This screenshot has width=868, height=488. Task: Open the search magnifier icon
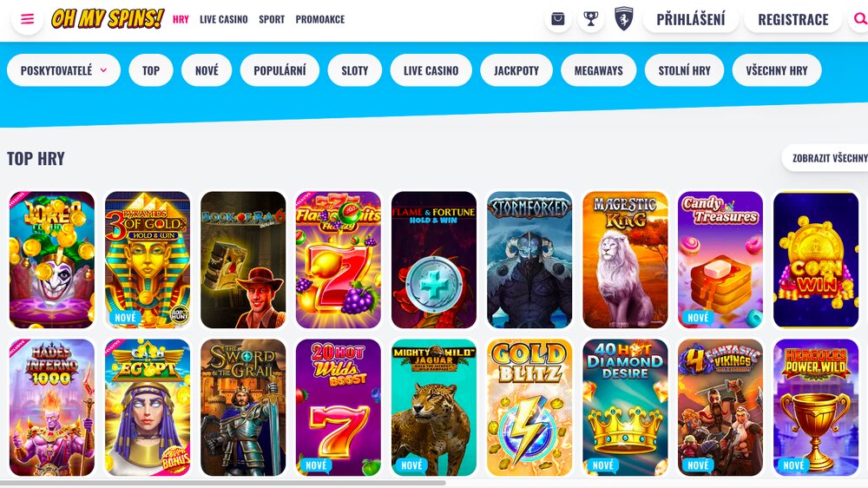859,19
